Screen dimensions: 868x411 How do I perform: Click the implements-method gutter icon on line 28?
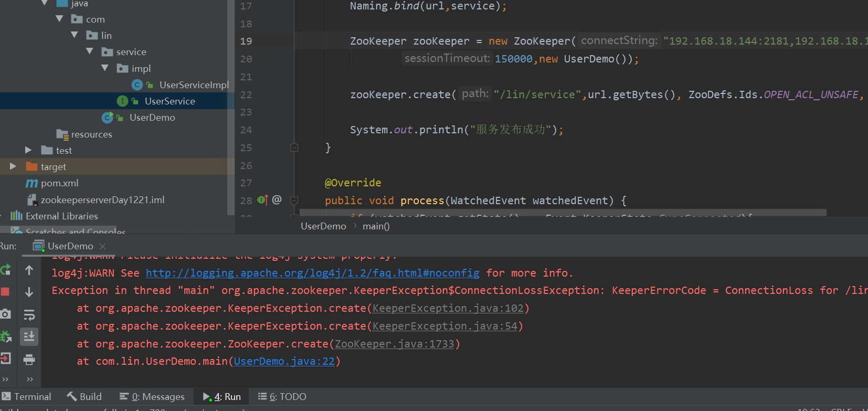click(x=263, y=200)
